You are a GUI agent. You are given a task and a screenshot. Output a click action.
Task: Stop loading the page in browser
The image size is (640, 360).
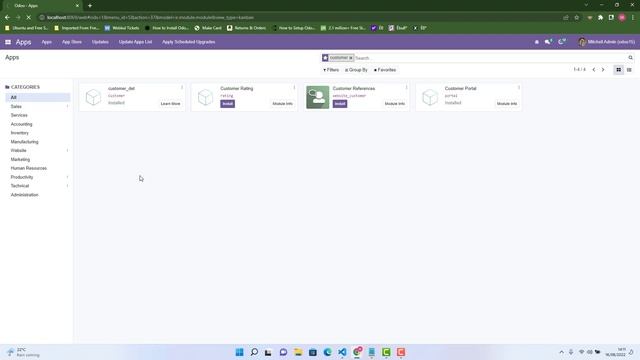pos(29,18)
